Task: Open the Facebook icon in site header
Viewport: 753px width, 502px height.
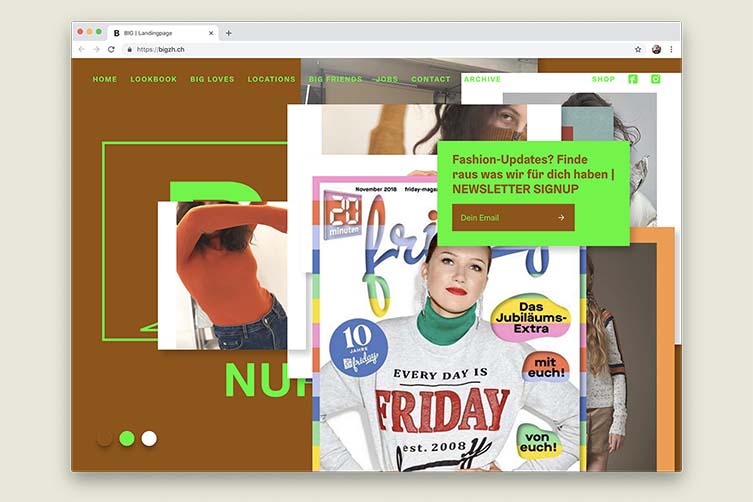Action: (633, 79)
